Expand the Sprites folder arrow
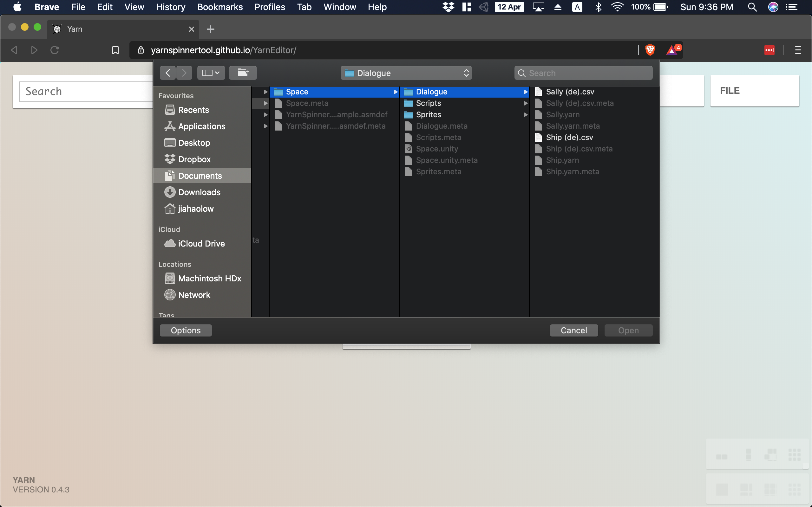Screen dimensions: 812x507 (x=526, y=115)
